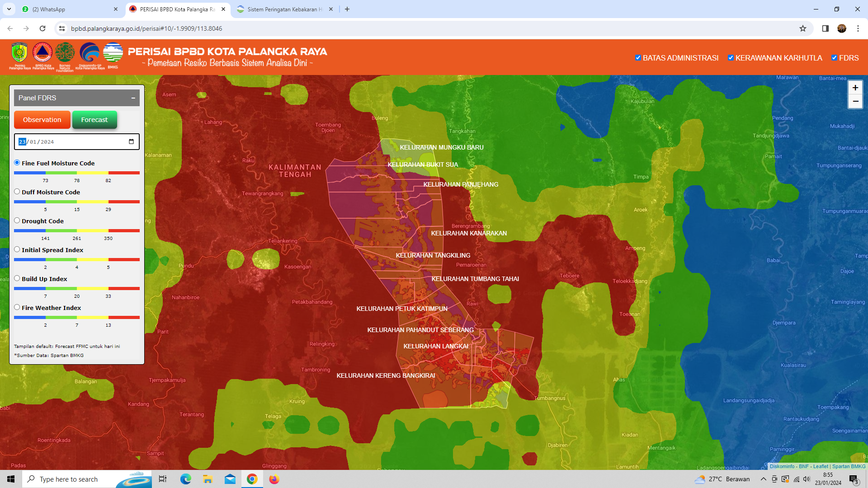
Task: Open the Spartan BMKG attribution link
Action: tap(849, 466)
